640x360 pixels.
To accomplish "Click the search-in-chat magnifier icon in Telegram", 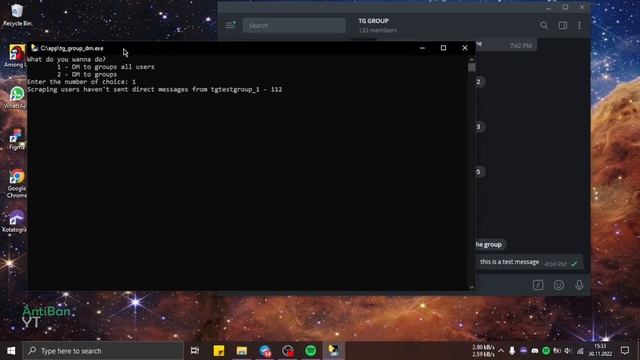I will [544, 25].
